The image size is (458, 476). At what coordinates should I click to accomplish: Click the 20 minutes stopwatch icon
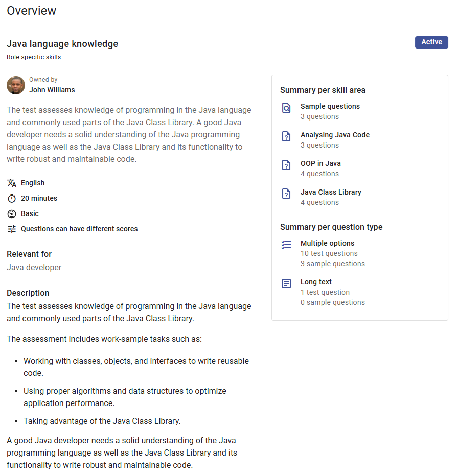coord(12,199)
